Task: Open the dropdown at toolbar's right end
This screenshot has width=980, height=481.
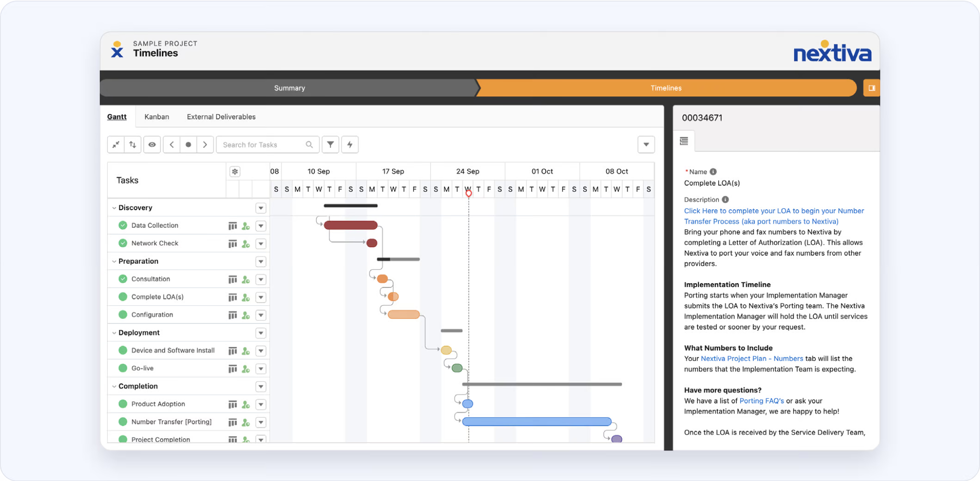Action: pos(646,145)
